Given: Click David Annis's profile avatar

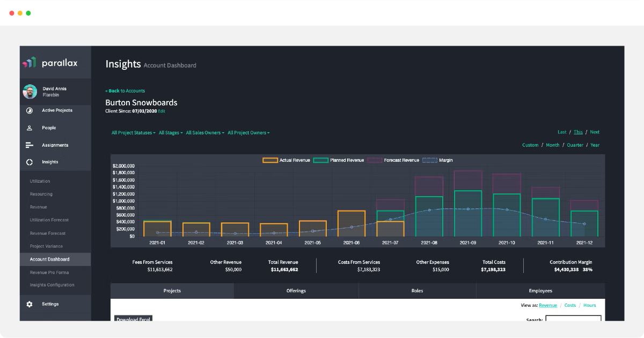Looking at the screenshot, I should click(x=30, y=91).
